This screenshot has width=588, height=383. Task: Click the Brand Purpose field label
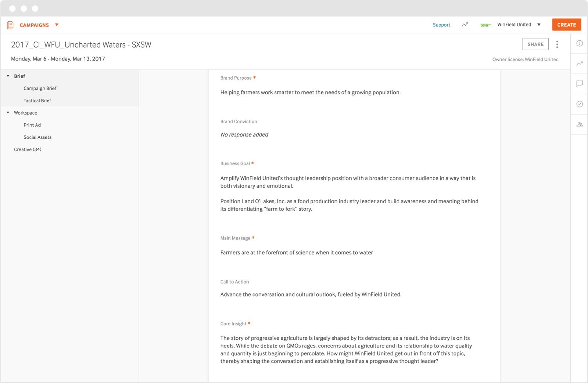tap(236, 78)
